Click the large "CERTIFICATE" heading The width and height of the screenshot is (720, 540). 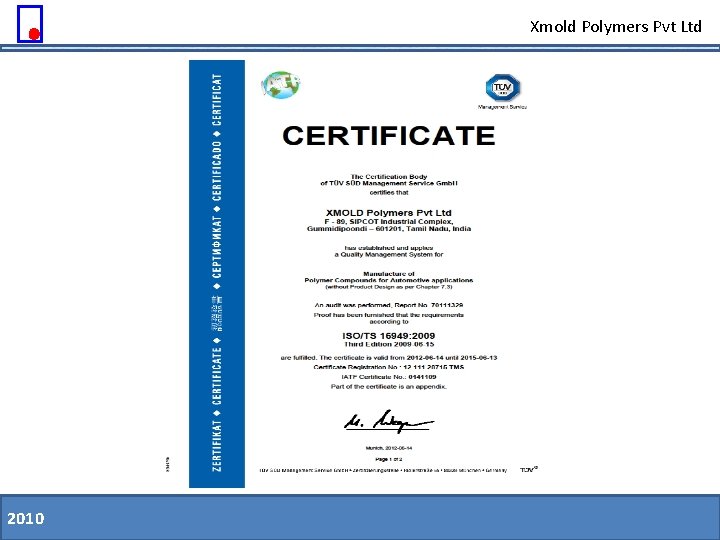[388, 135]
